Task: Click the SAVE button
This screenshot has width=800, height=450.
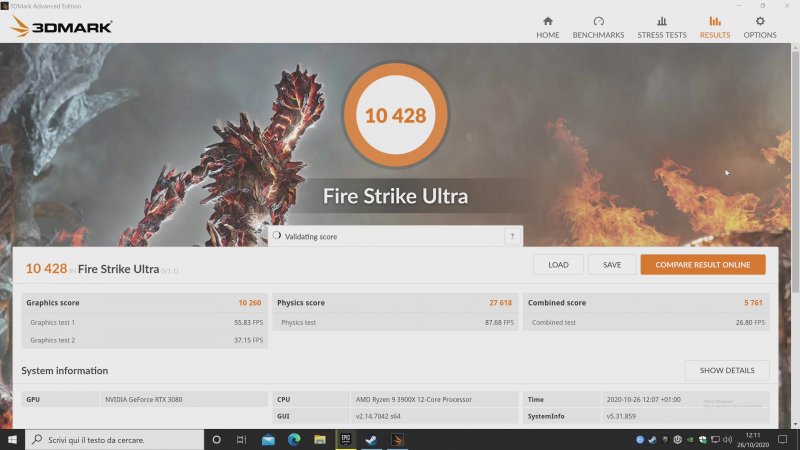Action: pos(612,265)
